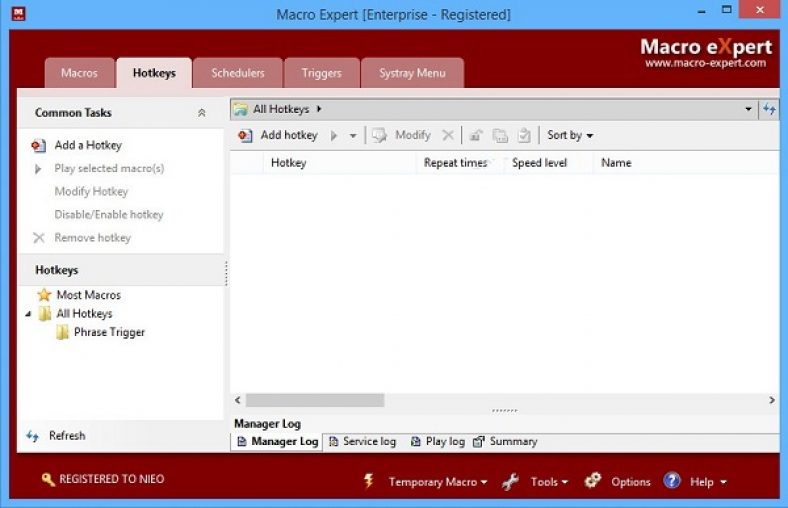Viewport: 788px width, 508px height.
Task: Switch to the Service log tab
Action: tap(362, 442)
